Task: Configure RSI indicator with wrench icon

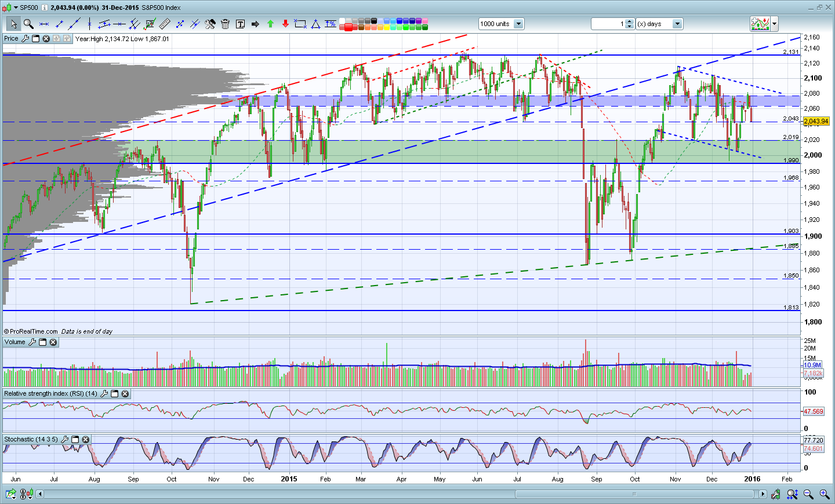Action: [104, 394]
